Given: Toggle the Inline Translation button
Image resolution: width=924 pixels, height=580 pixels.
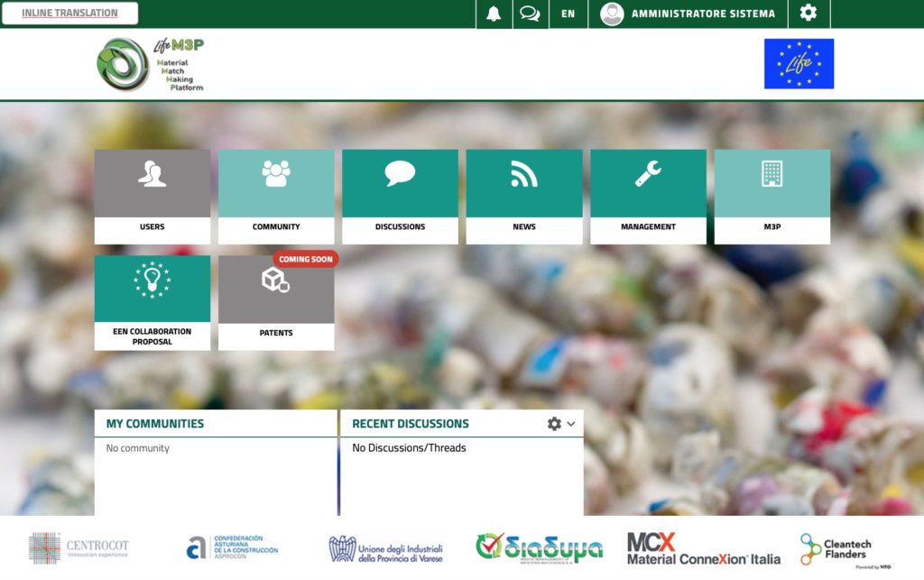Looking at the screenshot, I should 69,14.
